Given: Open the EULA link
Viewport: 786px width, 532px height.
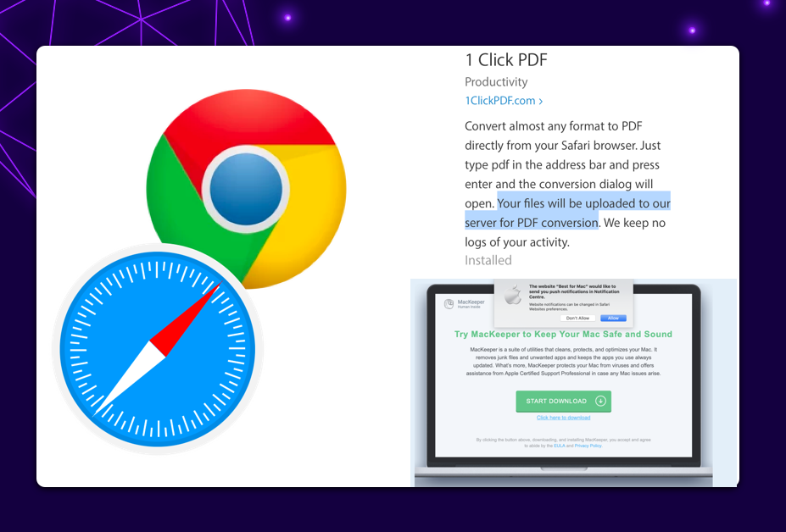Looking at the screenshot, I should pos(559,446).
